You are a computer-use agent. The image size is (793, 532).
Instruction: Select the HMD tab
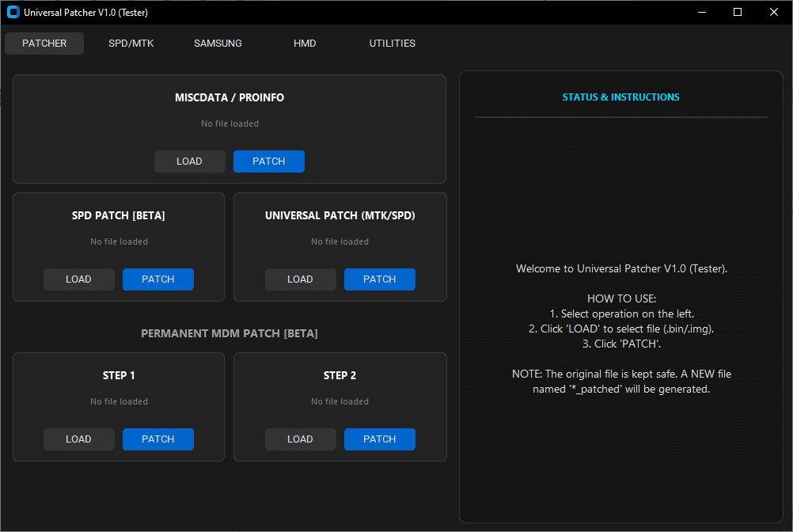point(305,44)
